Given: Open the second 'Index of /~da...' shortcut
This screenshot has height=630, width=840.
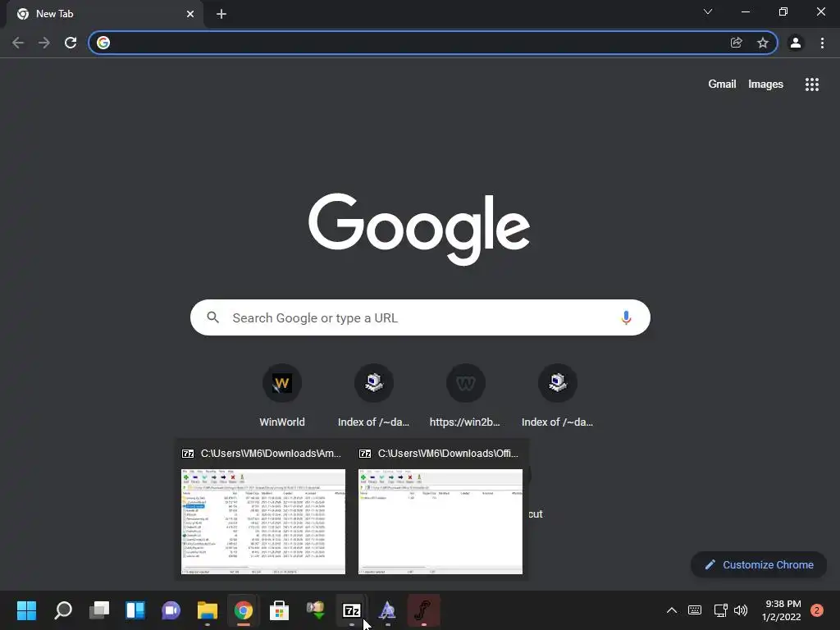Looking at the screenshot, I should 557,396.
